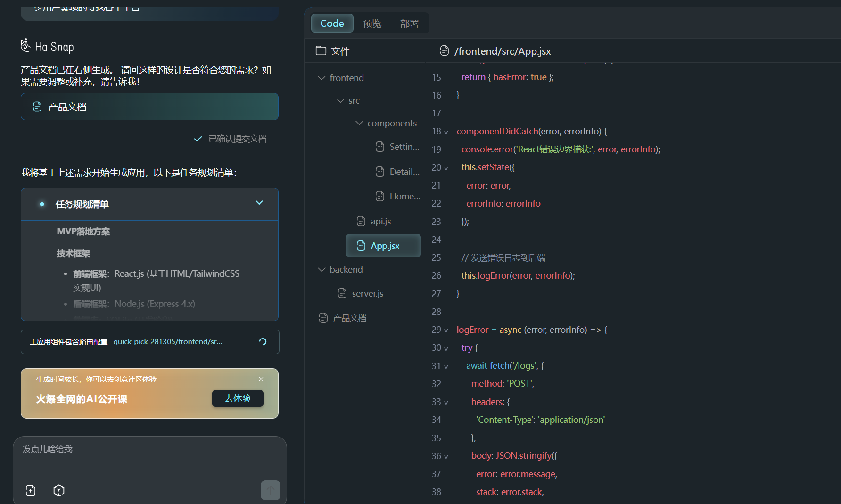Click the 主应用组件包含路由配置 task label
The width and height of the screenshot is (841, 504).
click(69, 341)
